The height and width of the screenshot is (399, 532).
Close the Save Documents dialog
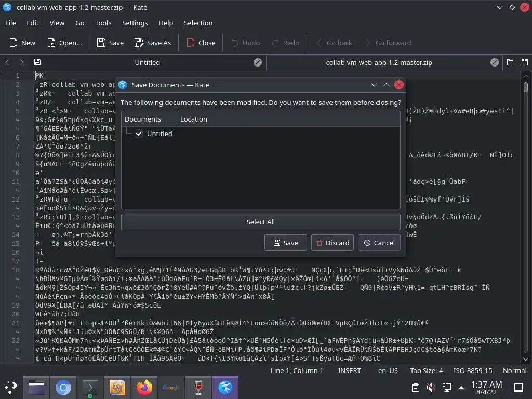399,85
